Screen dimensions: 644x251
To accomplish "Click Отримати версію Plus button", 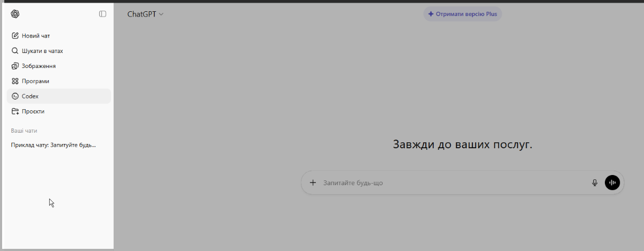I will click(463, 14).
